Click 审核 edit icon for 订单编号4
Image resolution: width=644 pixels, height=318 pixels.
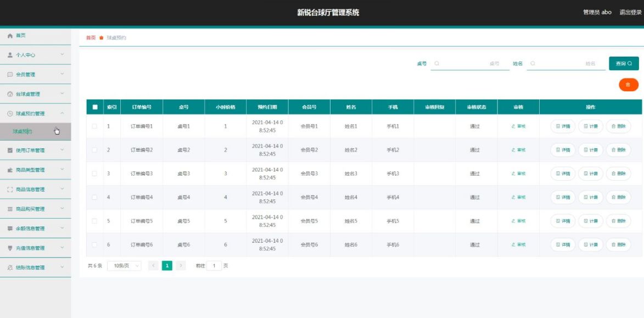pyautogui.click(x=513, y=197)
